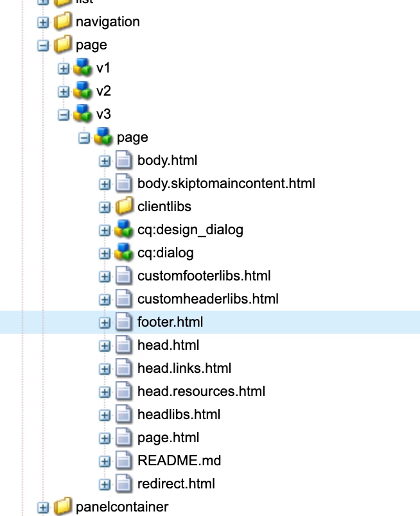The height and width of the screenshot is (516, 420).
Task: Select the highlighted 'footer.html' label
Action: (x=170, y=322)
